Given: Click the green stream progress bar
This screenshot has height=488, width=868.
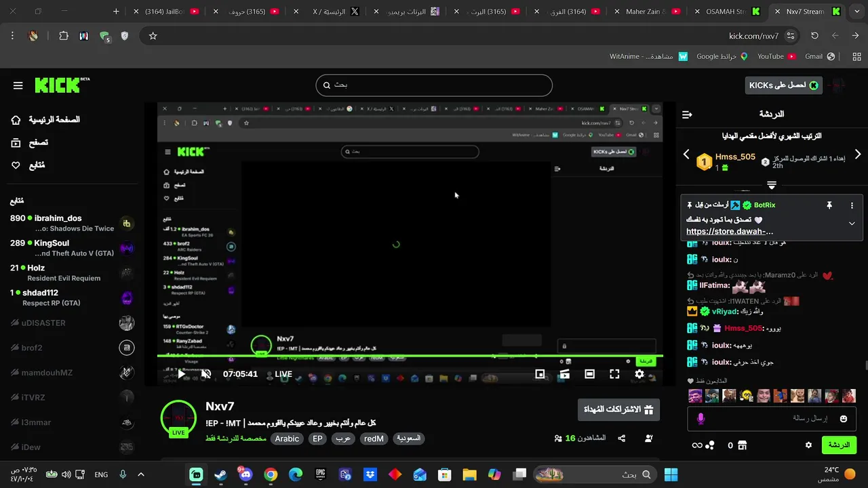Looking at the screenshot, I should [410, 356].
